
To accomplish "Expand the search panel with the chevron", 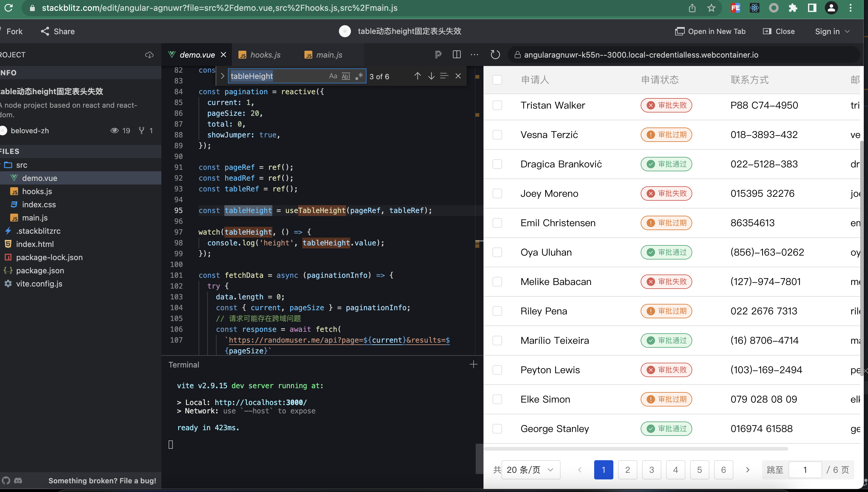I will click(223, 76).
